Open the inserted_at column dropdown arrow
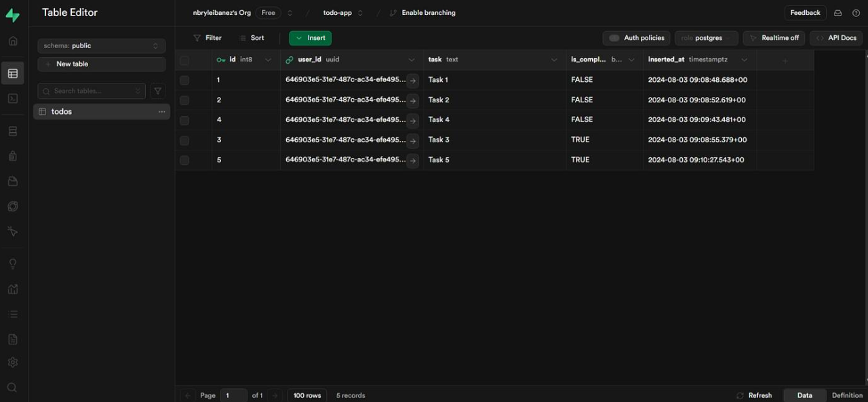Screen dimensions: 868x402 tap(744, 60)
